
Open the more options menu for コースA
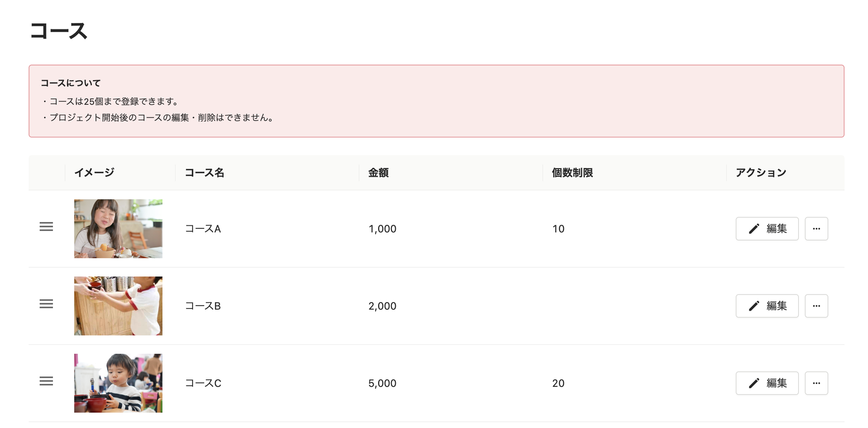tap(816, 229)
